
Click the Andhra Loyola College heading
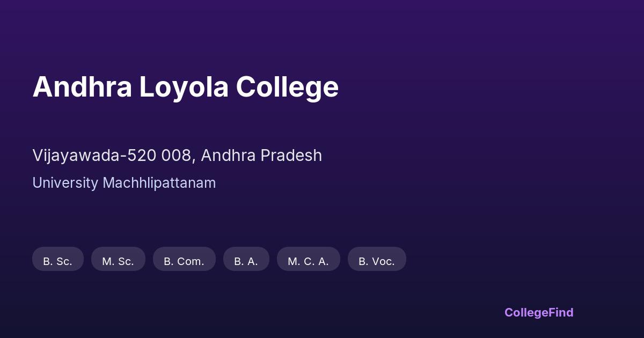pyautogui.click(x=185, y=87)
